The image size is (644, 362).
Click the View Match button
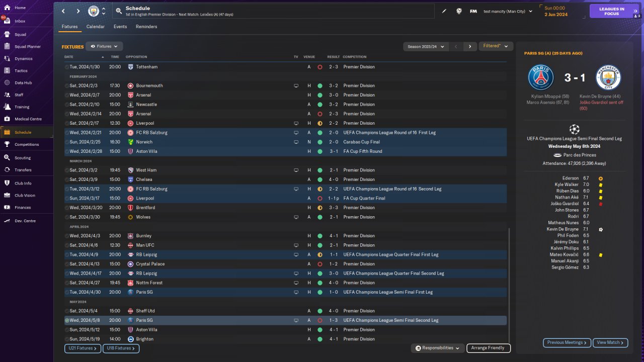pos(610,342)
